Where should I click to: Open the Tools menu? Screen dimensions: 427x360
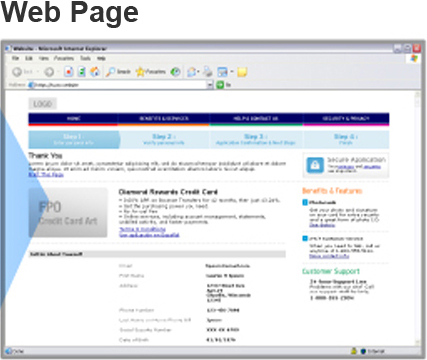click(x=85, y=58)
